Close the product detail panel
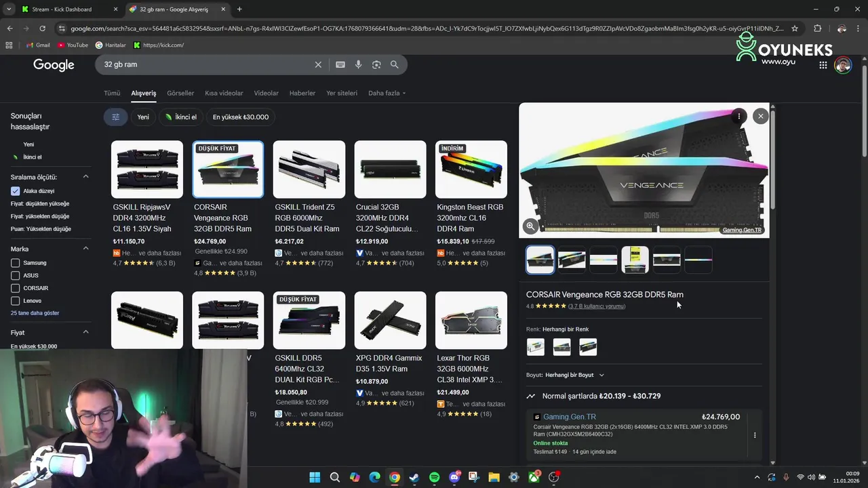The height and width of the screenshot is (488, 868). click(x=761, y=116)
